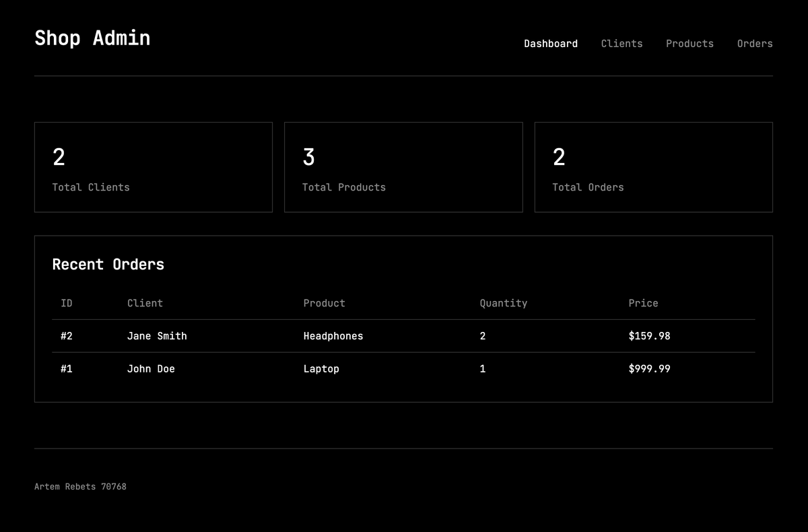
Task: Open the Dashboard nav link
Action: pyautogui.click(x=551, y=44)
